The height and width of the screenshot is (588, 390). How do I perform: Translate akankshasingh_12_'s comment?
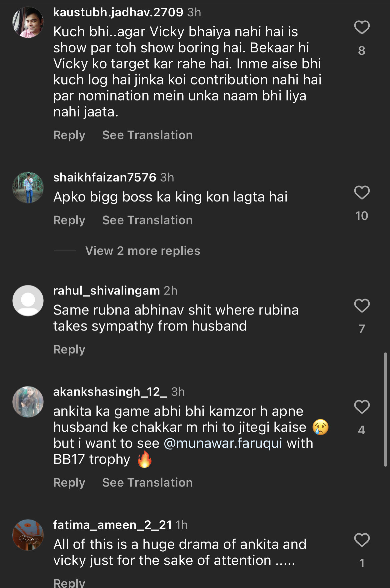147,483
